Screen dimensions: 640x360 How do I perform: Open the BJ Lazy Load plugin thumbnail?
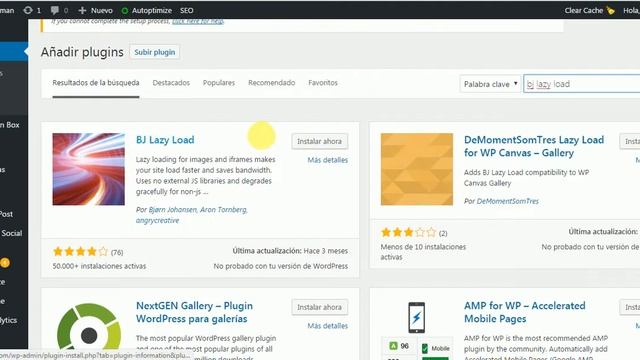coord(89,169)
